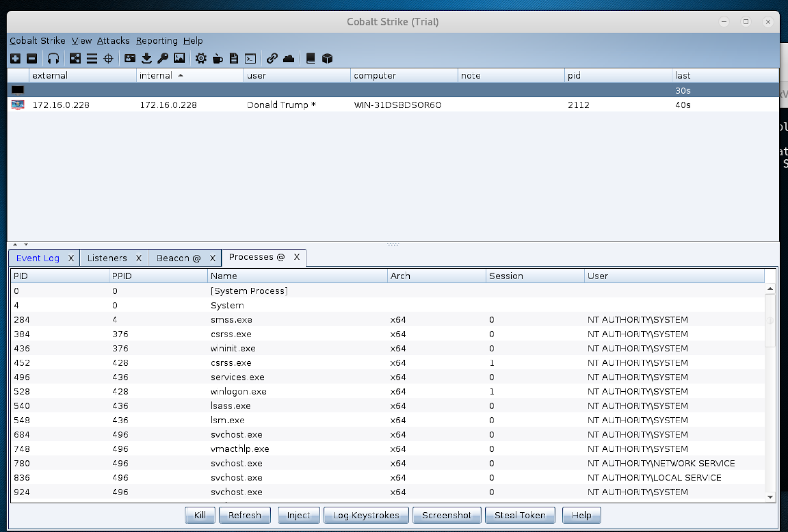Click the Refresh button
788x532 pixels.
pyautogui.click(x=245, y=515)
